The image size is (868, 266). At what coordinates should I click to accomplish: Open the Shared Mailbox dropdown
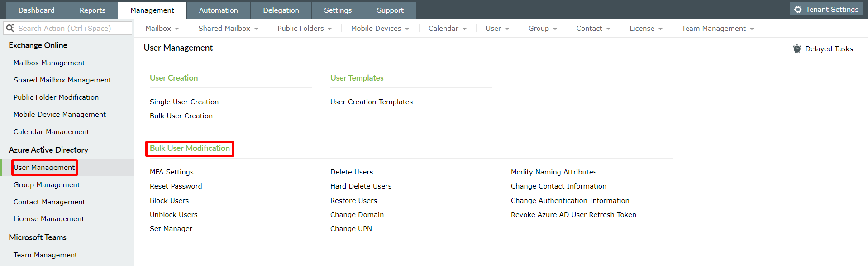click(x=228, y=29)
